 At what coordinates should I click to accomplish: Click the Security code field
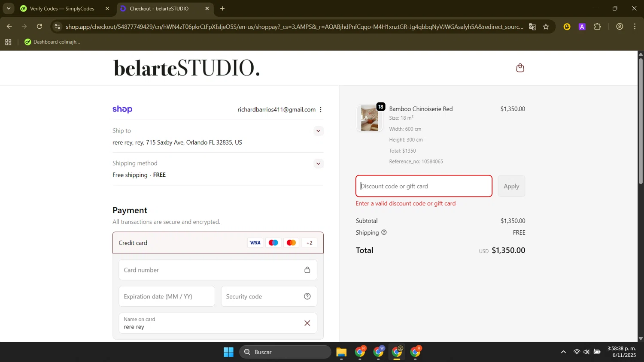pos(269,296)
